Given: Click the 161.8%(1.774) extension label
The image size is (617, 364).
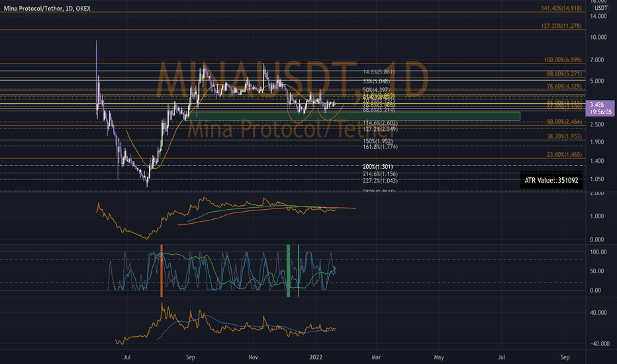Looking at the screenshot, I should [x=380, y=147].
